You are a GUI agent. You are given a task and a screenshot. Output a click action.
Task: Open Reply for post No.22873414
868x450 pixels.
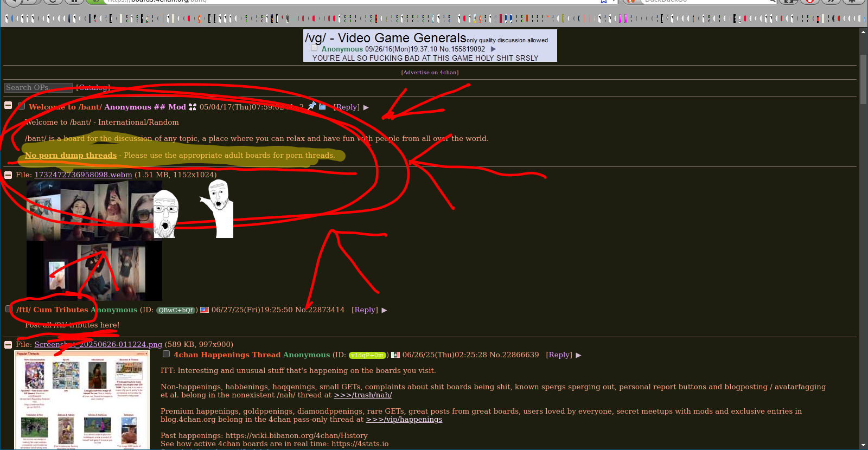pyautogui.click(x=365, y=310)
